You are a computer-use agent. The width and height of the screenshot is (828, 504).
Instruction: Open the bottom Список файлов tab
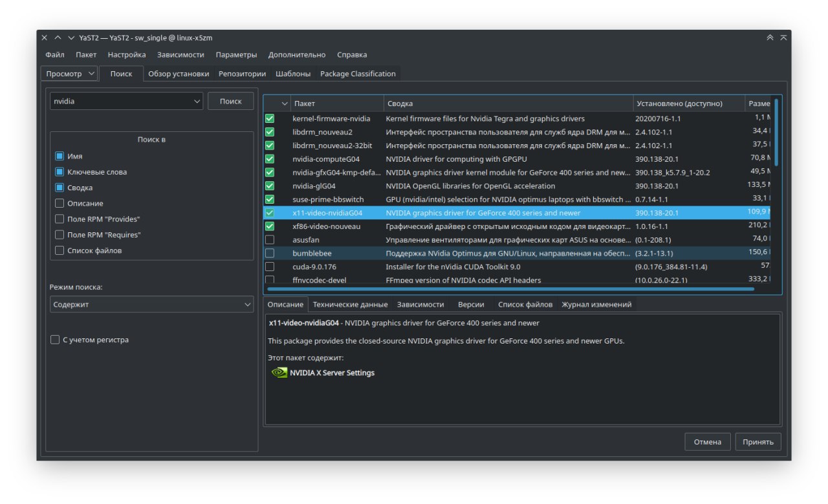pyautogui.click(x=525, y=304)
